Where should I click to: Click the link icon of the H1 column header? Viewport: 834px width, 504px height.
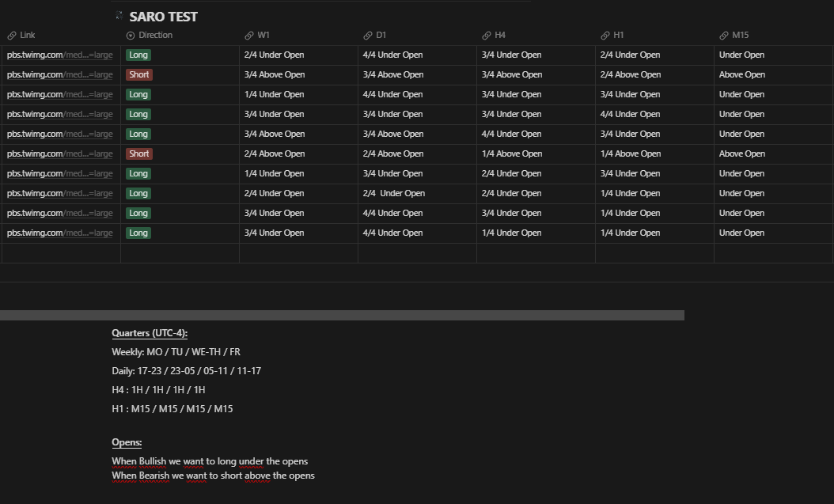(x=605, y=36)
